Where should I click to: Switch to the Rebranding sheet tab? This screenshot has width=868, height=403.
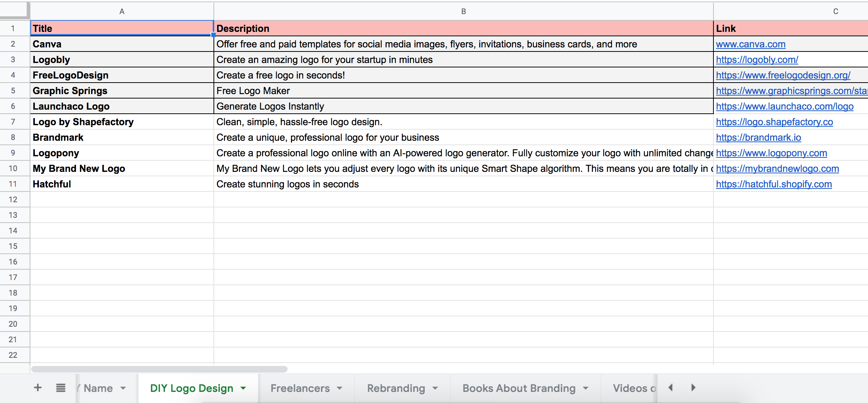396,388
